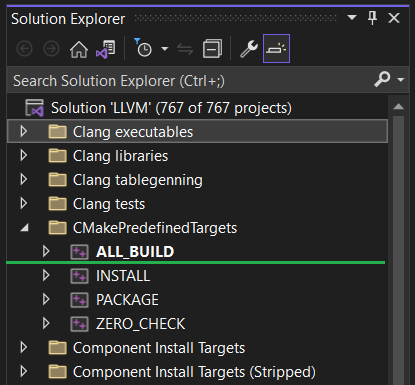Open the search options dropdown arrow
The height and width of the screenshot is (385, 415).
(401, 80)
